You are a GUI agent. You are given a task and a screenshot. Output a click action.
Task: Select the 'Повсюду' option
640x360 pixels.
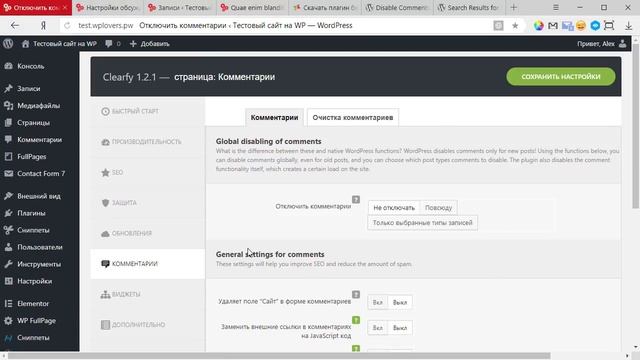click(438, 208)
